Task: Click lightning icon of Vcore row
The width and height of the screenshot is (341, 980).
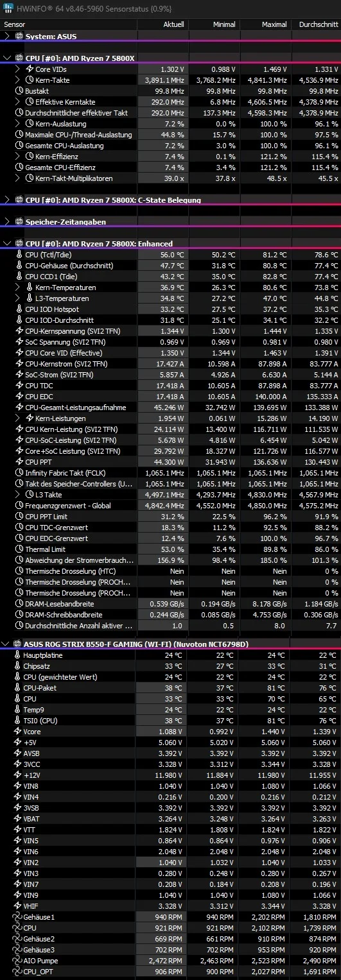Action: [17, 732]
